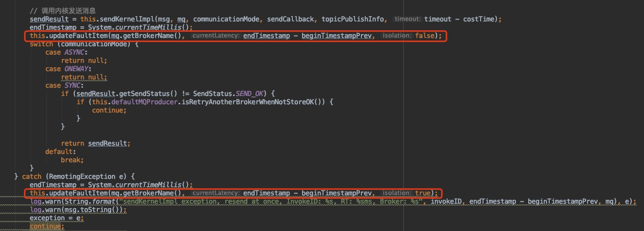
Task: Click the 'isolation: false' argument
Action: click(410, 36)
